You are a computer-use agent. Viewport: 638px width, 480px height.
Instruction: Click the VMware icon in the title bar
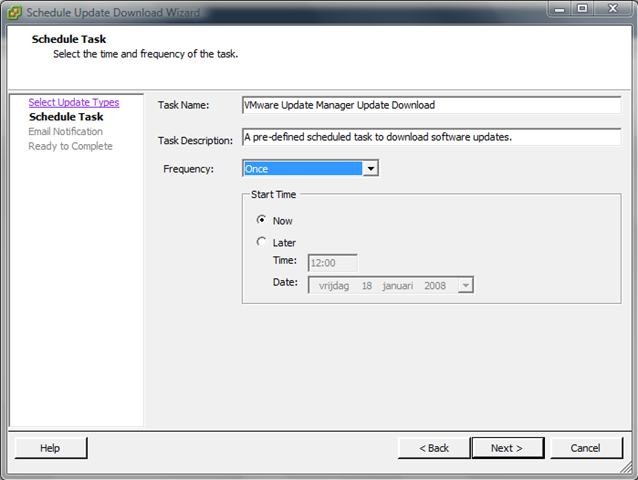pyautogui.click(x=13, y=13)
